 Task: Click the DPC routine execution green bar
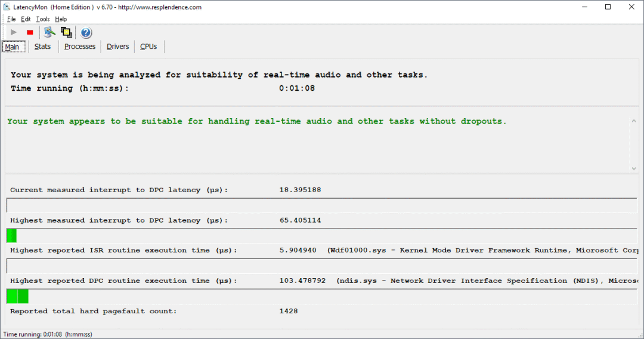tap(18, 296)
